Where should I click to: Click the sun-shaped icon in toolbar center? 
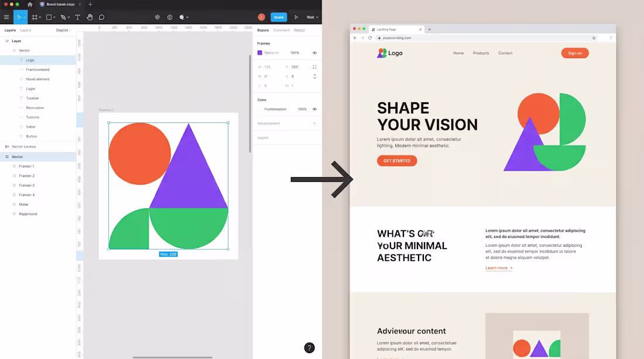[x=157, y=17]
